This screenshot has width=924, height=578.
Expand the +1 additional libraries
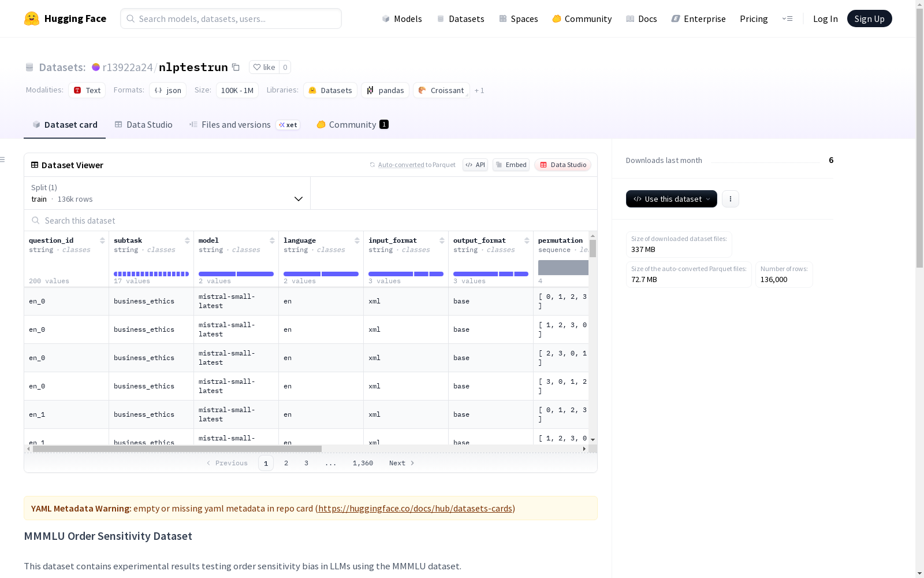[479, 90]
